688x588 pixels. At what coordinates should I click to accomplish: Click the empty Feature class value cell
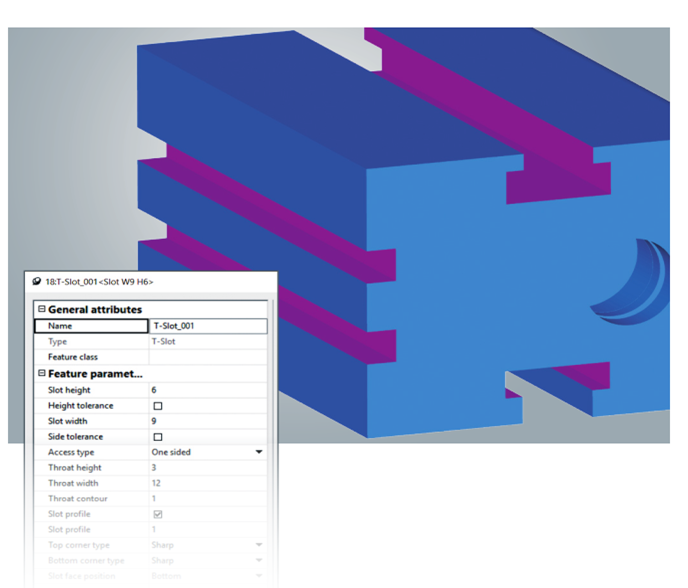click(208, 357)
